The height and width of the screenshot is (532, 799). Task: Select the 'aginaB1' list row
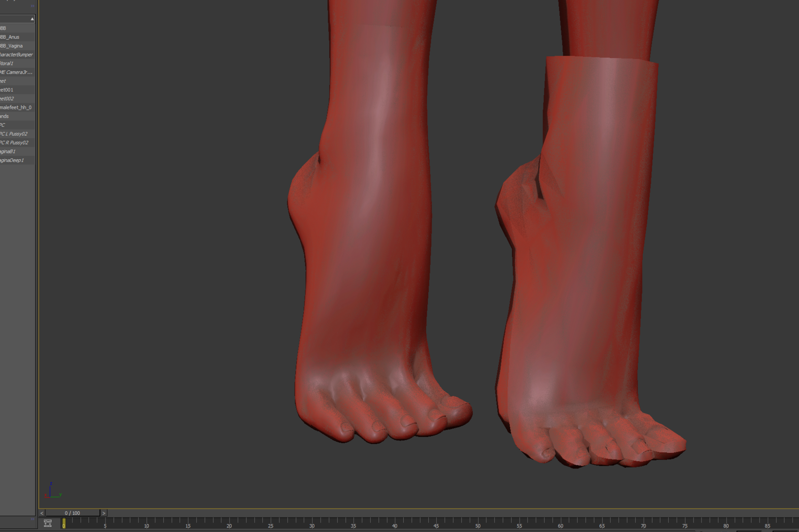tap(17, 152)
